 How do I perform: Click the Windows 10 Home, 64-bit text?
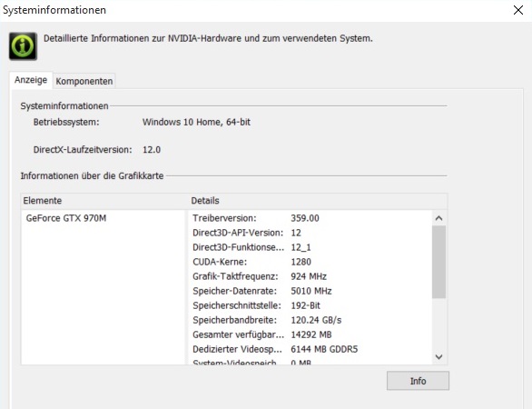tap(196, 123)
